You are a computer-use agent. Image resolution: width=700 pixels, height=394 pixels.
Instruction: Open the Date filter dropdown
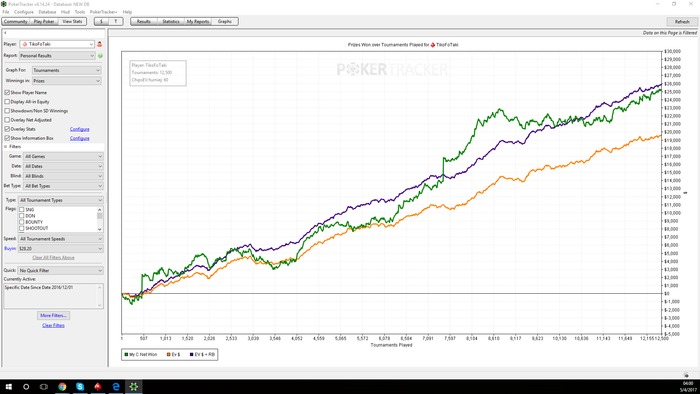pyautogui.click(x=63, y=166)
